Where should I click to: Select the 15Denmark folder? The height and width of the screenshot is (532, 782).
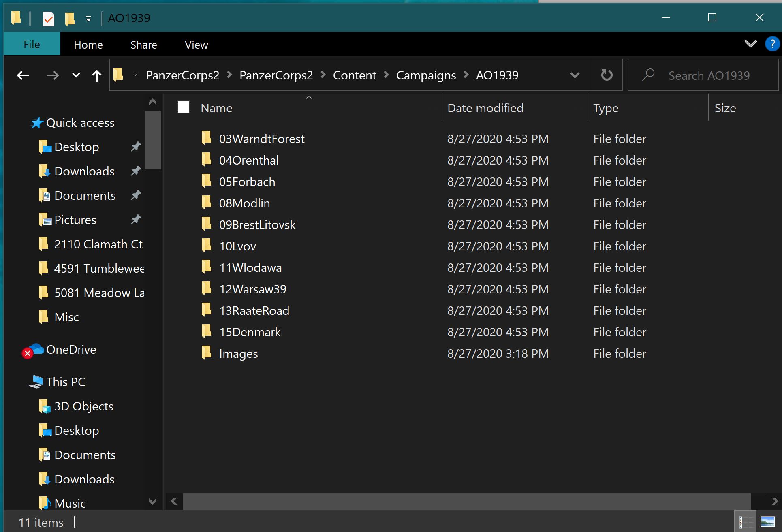(x=250, y=332)
